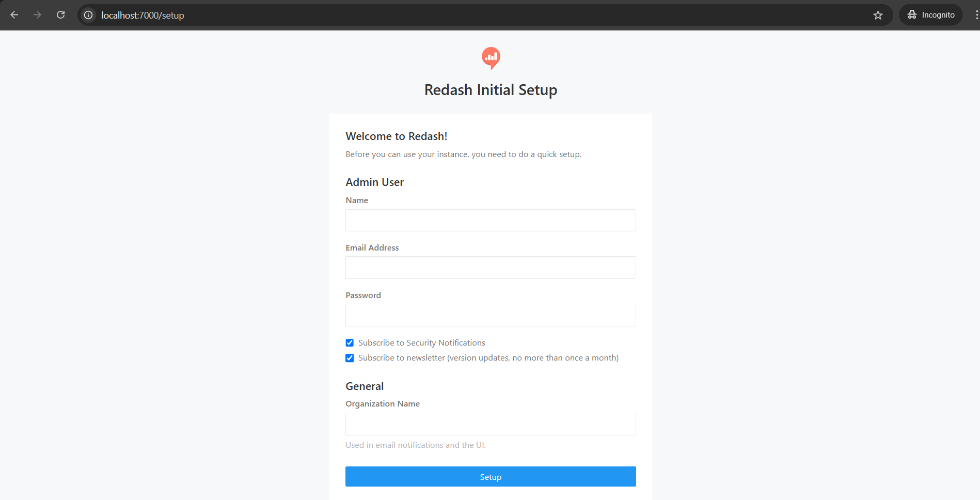This screenshot has height=500, width=980.
Task: Click the newsletter subscription label text
Action: 488,358
